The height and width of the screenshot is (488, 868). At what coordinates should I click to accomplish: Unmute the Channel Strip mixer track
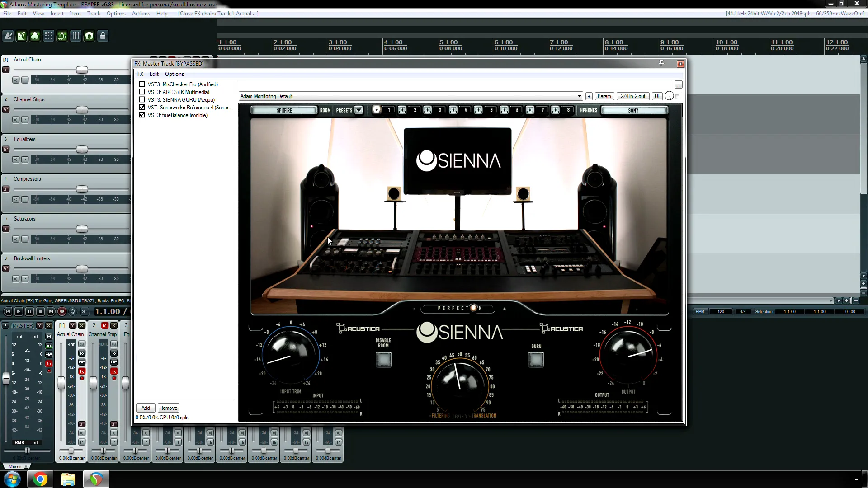coord(104,325)
